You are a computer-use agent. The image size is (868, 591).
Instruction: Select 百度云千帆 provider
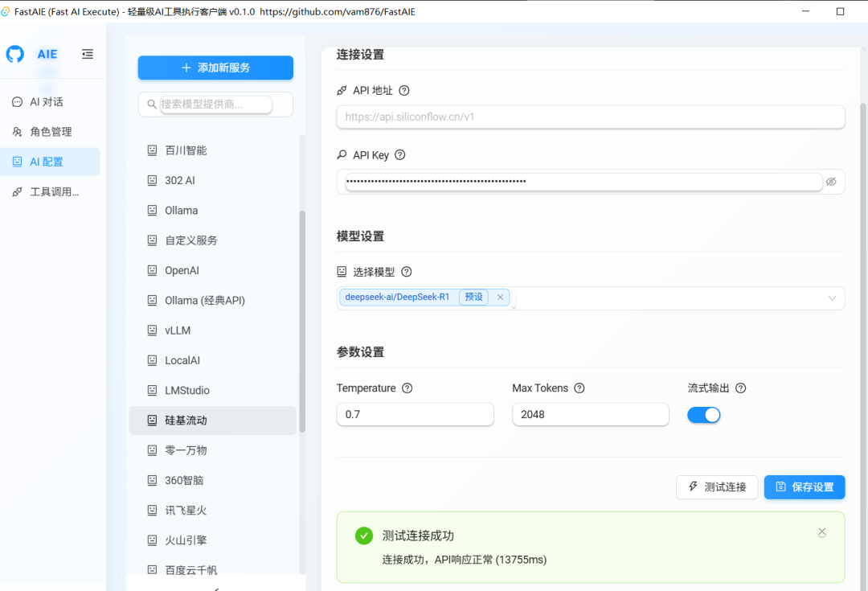tap(212, 570)
